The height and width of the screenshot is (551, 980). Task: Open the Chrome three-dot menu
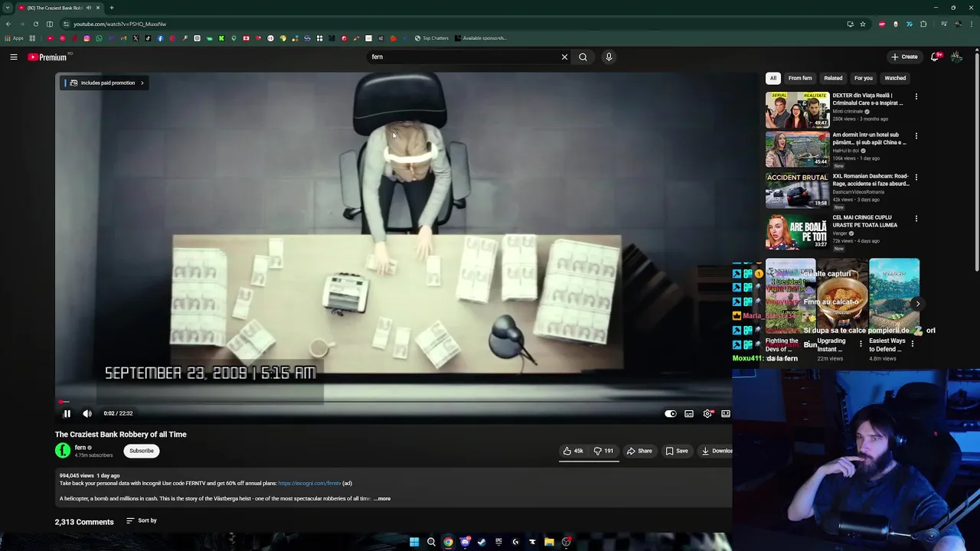click(x=972, y=24)
